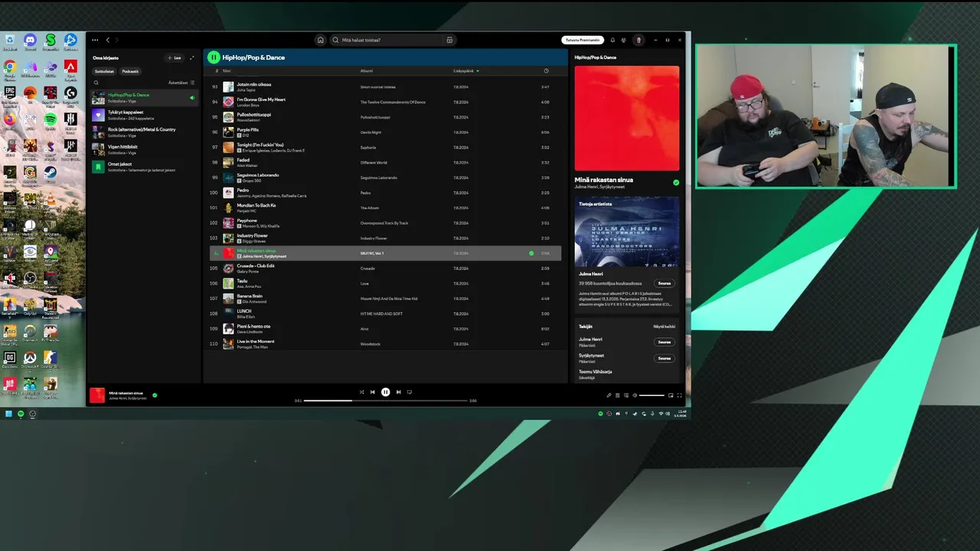The width and height of the screenshot is (980, 551).
Task: Open Spotify Home with the house icon
Action: click(x=320, y=40)
